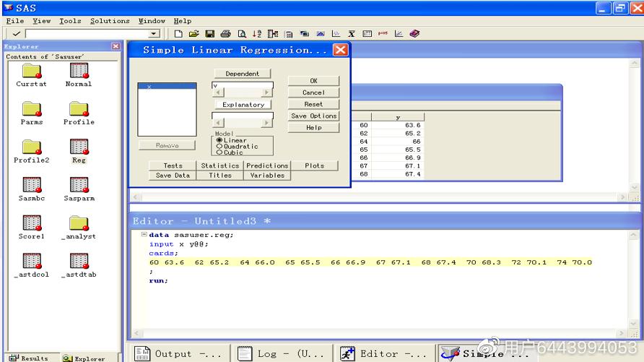The image size is (644, 362).
Task: Click the Save disk icon in toolbar
Action: point(209,34)
